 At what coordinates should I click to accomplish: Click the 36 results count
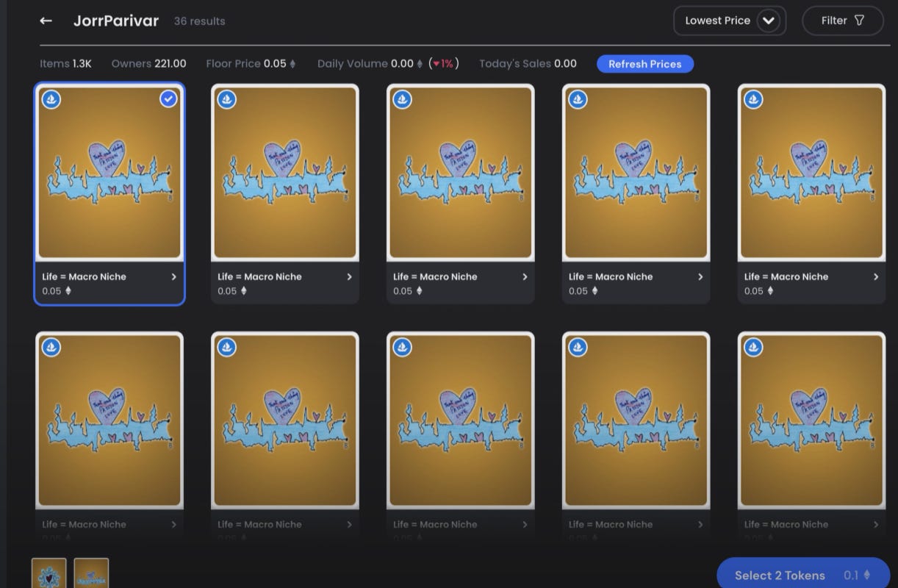[199, 21]
